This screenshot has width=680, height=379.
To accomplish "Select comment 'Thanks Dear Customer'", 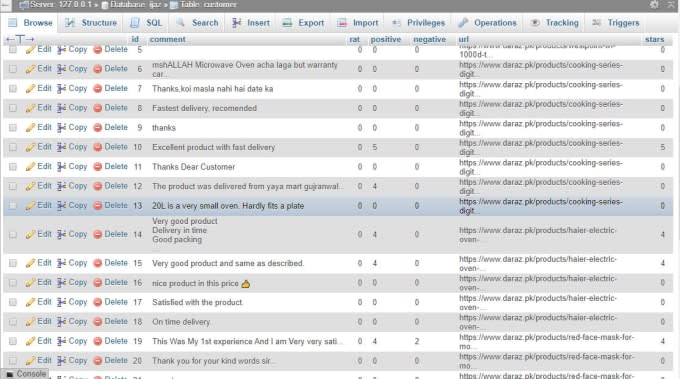I will [x=193, y=167].
